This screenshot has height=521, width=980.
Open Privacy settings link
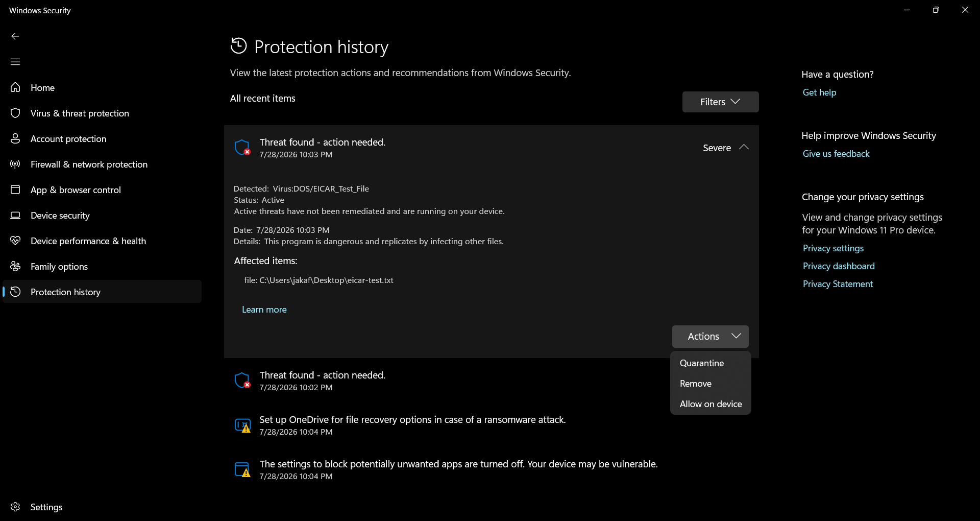[x=833, y=248]
